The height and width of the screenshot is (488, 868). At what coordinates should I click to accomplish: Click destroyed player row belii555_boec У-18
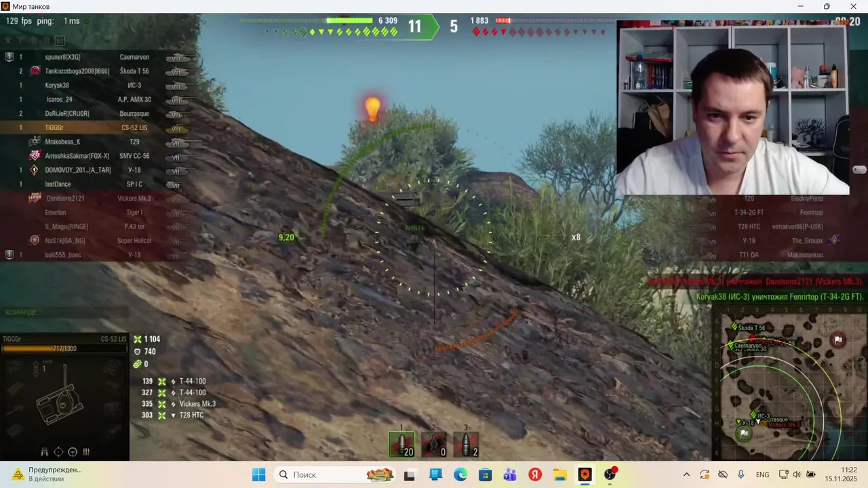pos(98,255)
